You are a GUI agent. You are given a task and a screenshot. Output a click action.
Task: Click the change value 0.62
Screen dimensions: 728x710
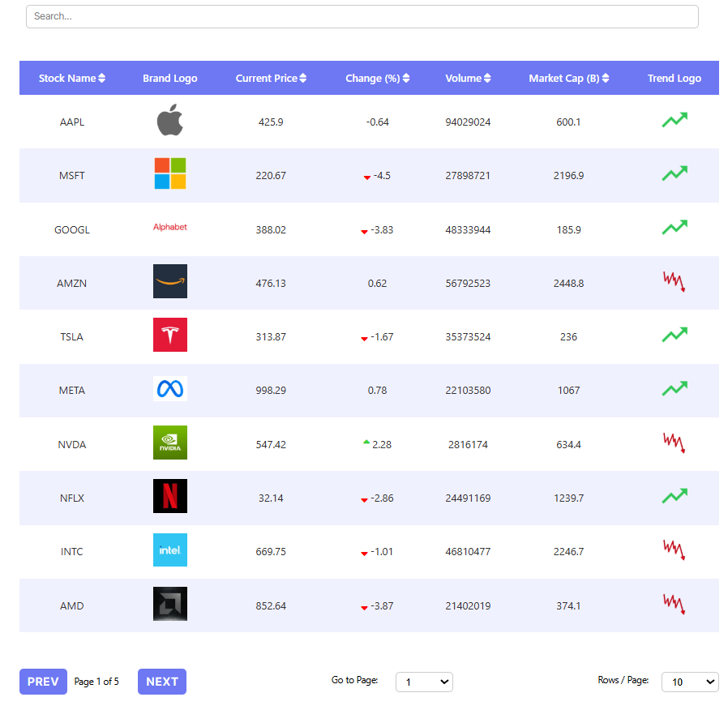[x=377, y=283]
